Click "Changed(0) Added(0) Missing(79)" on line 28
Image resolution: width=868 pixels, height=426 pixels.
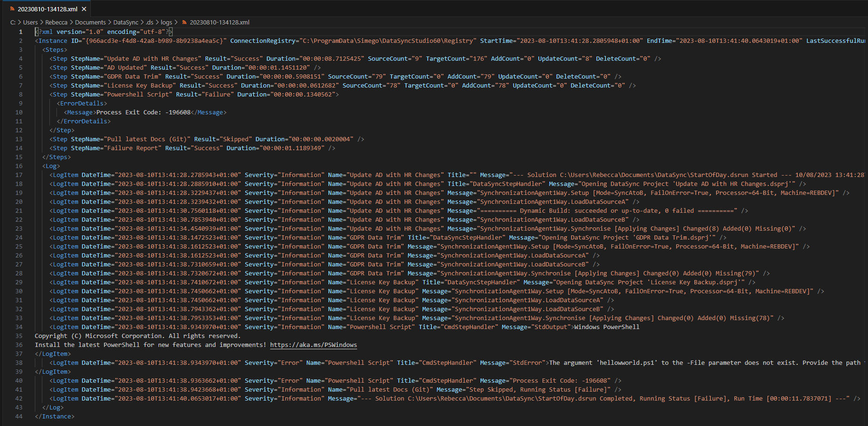pyautogui.click(x=699, y=273)
